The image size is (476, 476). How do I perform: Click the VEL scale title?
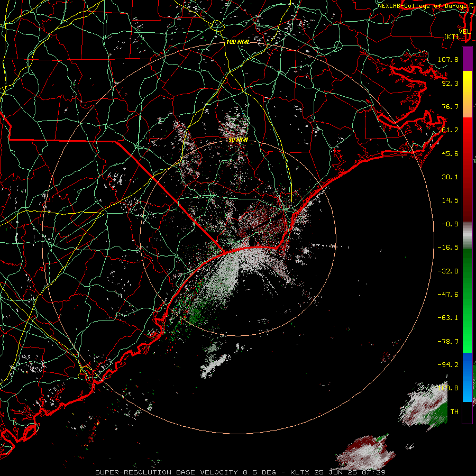[x=464, y=31]
